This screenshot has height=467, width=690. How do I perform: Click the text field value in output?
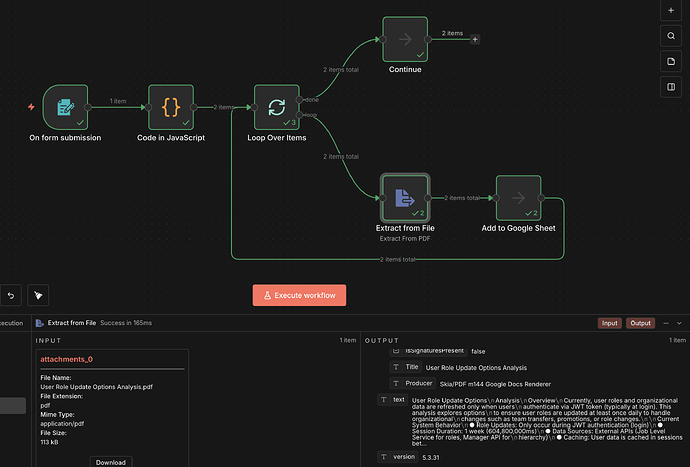point(530,422)
